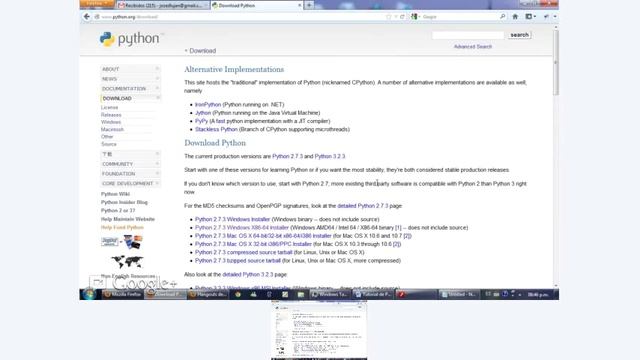Click the Macintosh sidebar link
The height and width of the screenshot is (360, 640).
(x=112, y=129)
